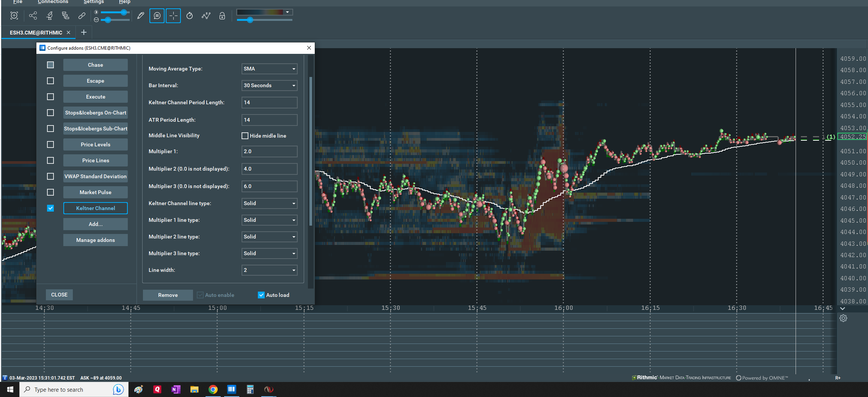
Task: Open the Moving Average Type dropdown
Action: (269, 69)
